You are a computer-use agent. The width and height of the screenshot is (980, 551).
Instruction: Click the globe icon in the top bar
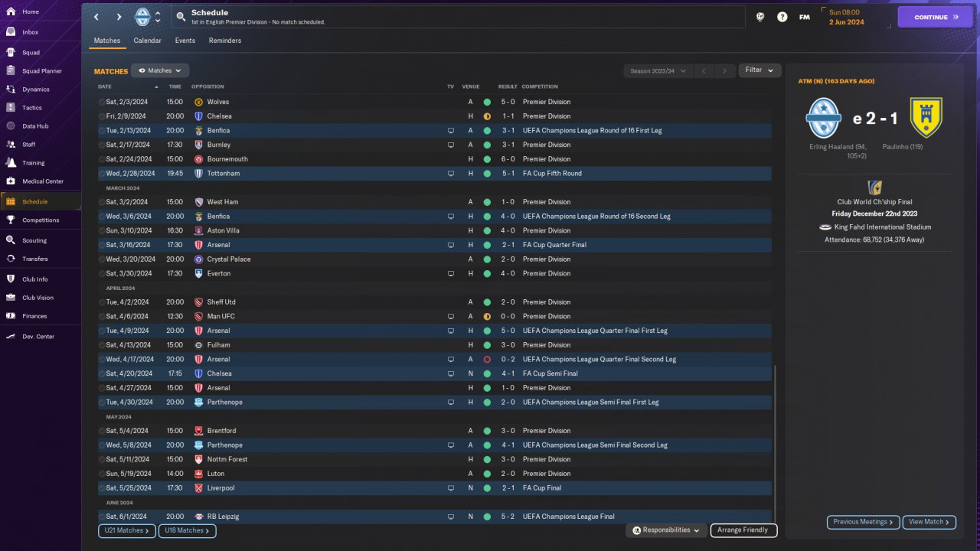click(x=760, y=17)
